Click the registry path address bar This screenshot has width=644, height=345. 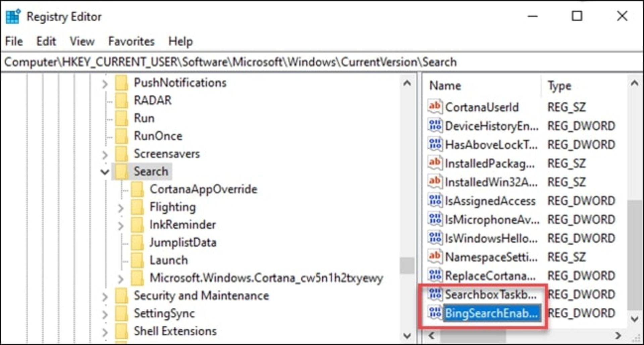point(322,62)
